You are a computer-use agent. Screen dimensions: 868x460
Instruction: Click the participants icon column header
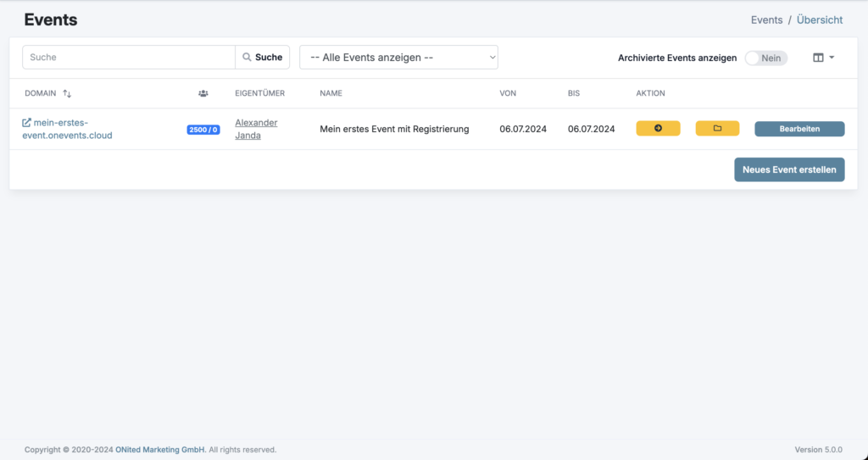(203, 93)
